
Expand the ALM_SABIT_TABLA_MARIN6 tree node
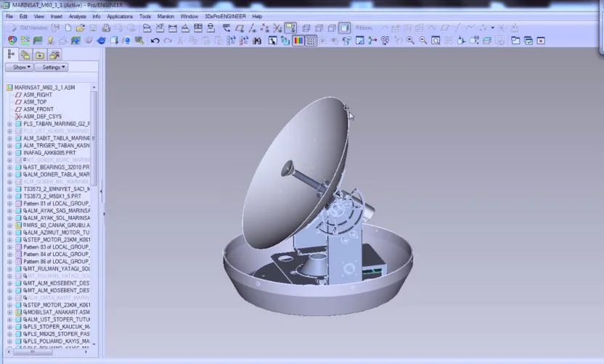coord(9,138)
